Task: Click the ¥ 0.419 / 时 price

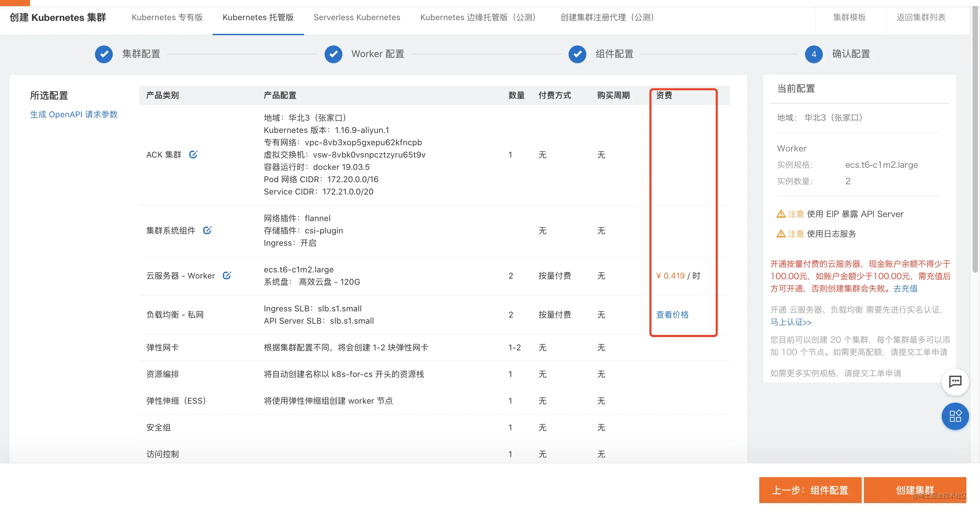Action: pos(678,275)
